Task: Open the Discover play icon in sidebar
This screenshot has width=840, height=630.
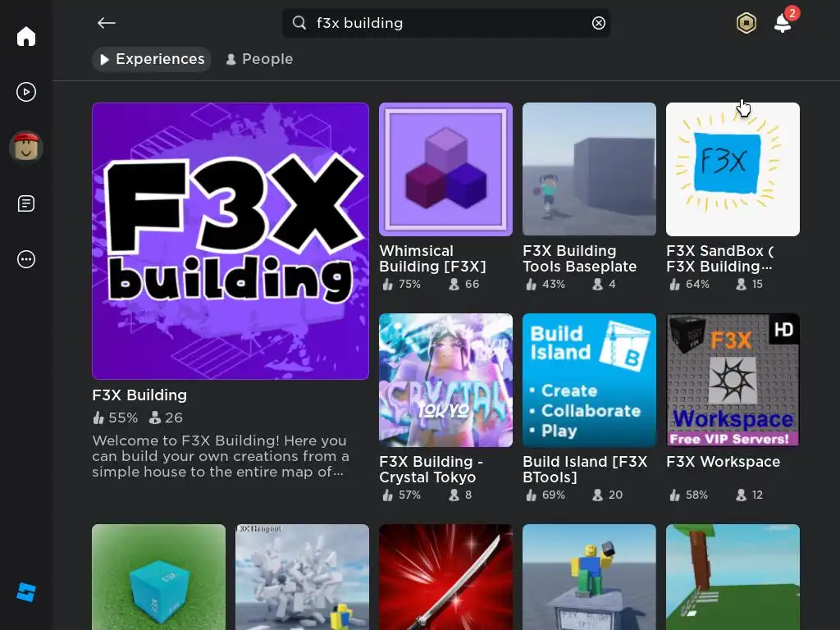Action: tap(25, 92)
